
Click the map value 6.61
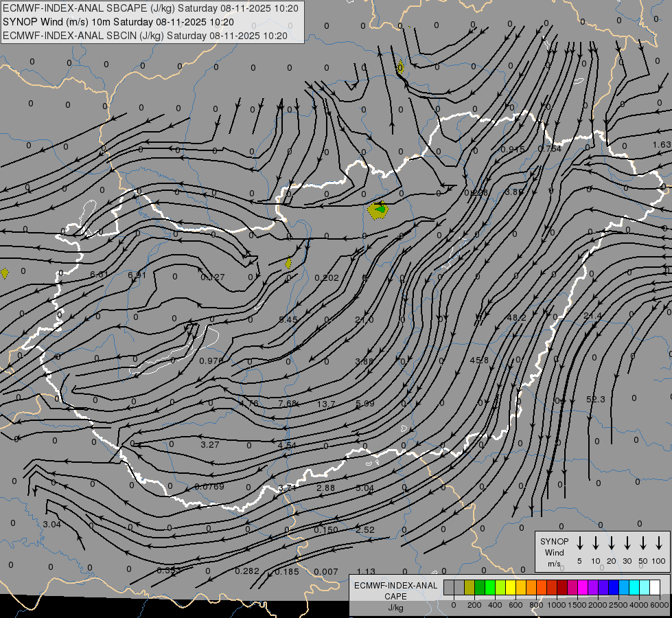100,275
